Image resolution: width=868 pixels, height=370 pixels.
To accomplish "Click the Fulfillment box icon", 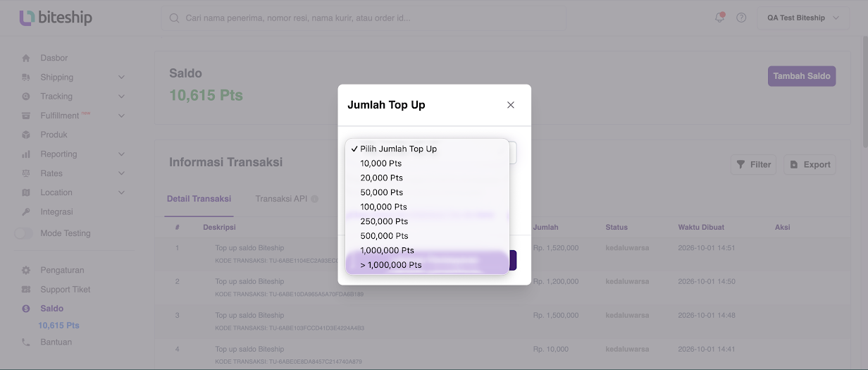I will (x=26, y=116).
